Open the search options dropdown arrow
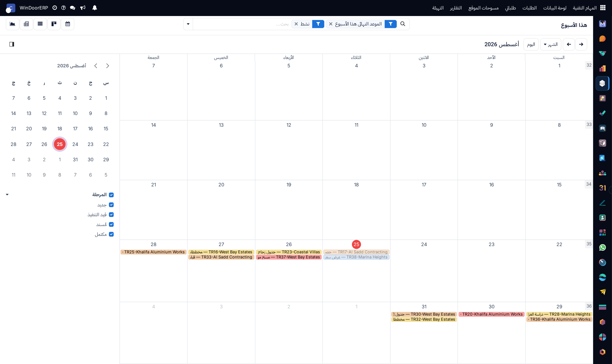This screenshot has height=364, width=612. point(188,24)
